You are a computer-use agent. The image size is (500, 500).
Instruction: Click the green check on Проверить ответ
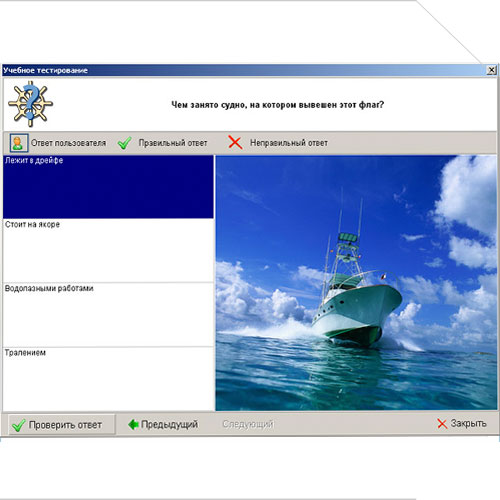pos(18,425)
